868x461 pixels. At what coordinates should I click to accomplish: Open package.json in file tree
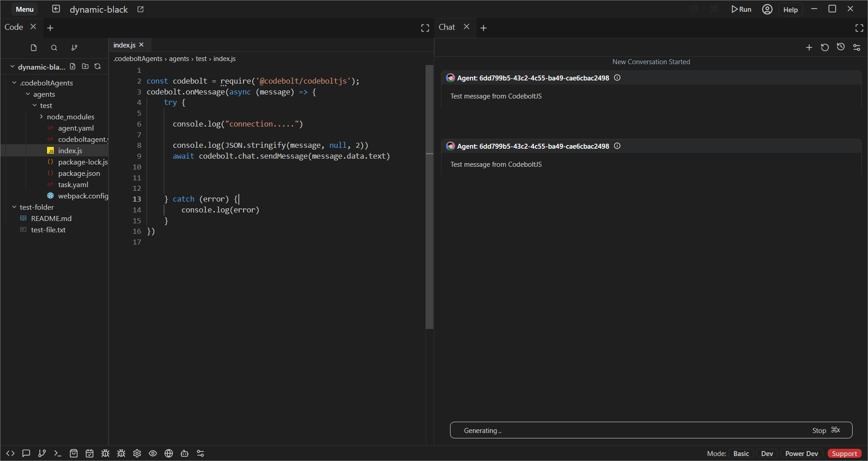click(x=79, y=173)
